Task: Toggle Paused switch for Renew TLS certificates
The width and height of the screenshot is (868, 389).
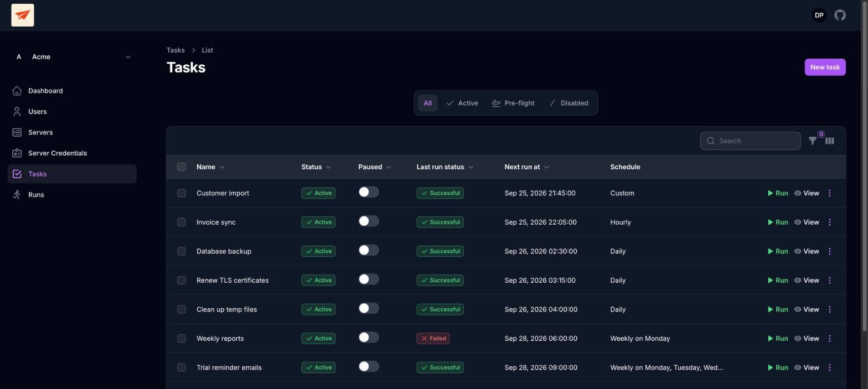Action: point(369,279)
